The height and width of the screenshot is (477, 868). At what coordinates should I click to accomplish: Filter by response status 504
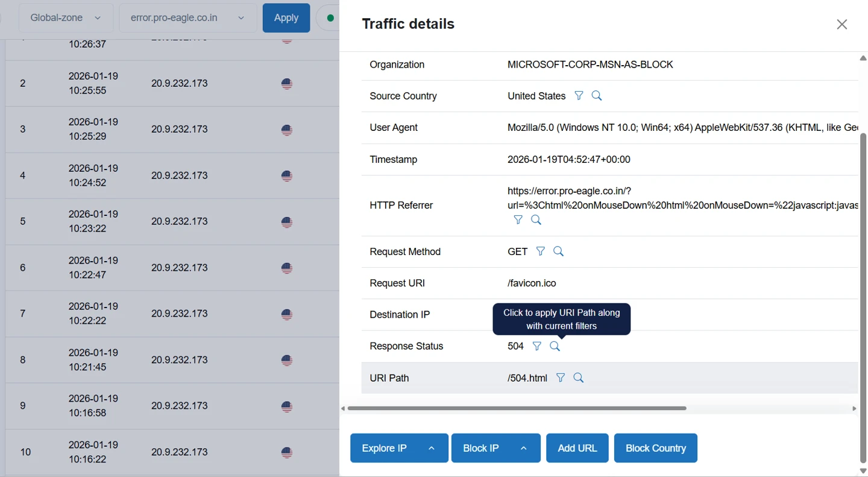coord(537,346)
